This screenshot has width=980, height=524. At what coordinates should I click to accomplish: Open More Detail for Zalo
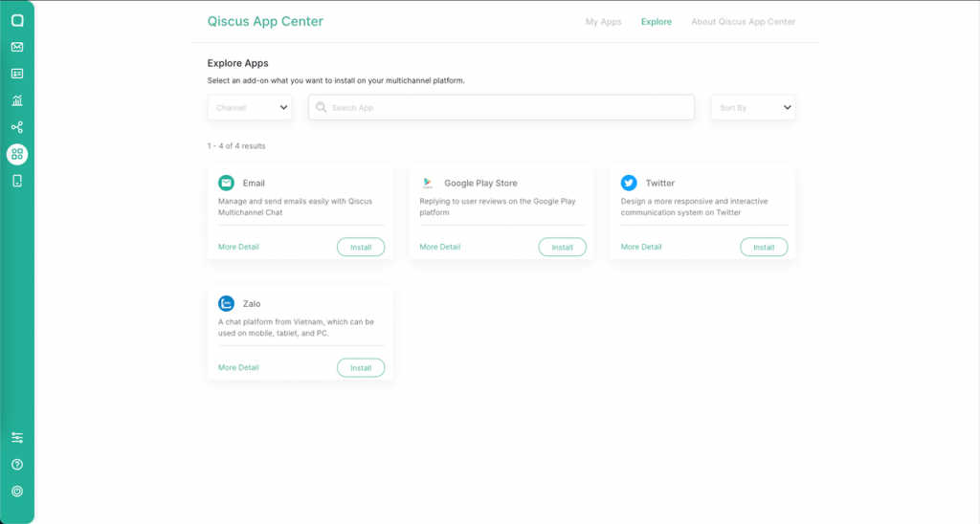click(x=238, y=367)
